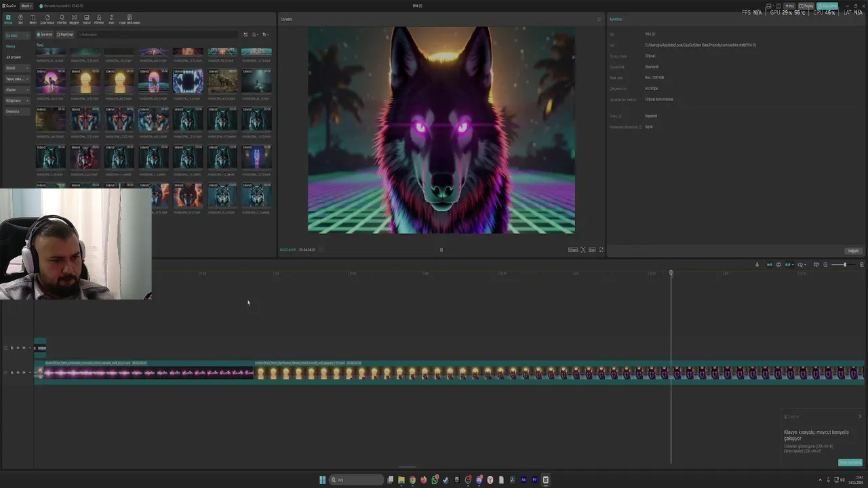Click the İçe aktar import button
Image resolution: width=868 pixels, height=488 pixels.
point(45,35)
